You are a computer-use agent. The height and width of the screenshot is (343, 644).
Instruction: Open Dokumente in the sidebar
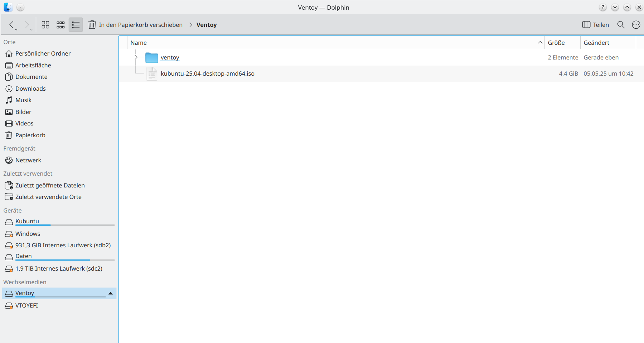click(x=59, y=77)
